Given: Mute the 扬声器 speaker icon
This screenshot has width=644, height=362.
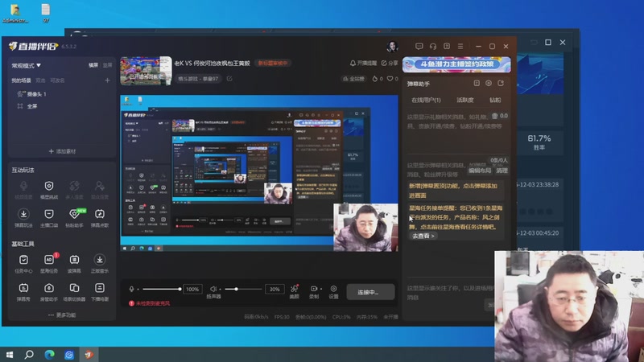Looking at the screenshot, I should click(213, 290).
